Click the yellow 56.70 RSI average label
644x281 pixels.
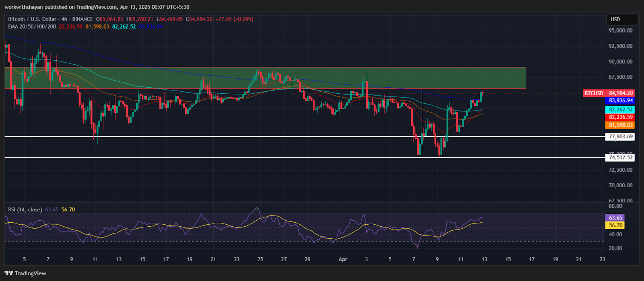point(615,225)
